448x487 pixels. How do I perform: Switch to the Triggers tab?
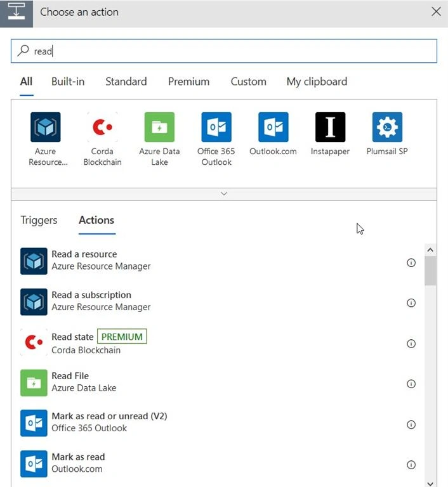(39, 220)
